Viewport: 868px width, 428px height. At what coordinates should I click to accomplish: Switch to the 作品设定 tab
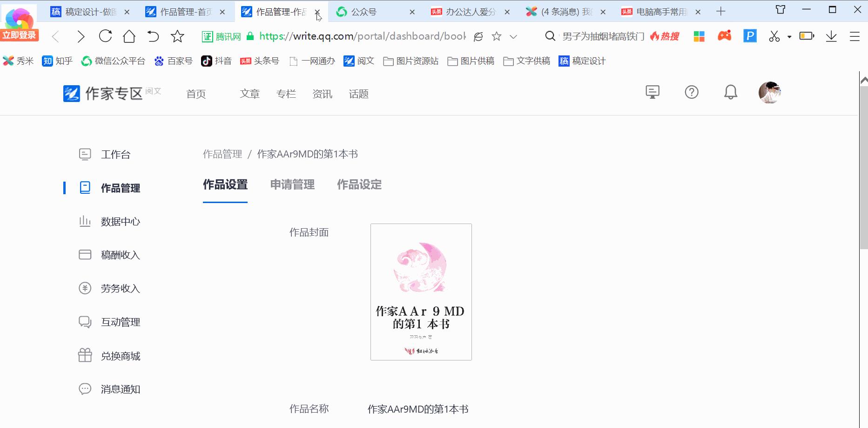[359, 184]
